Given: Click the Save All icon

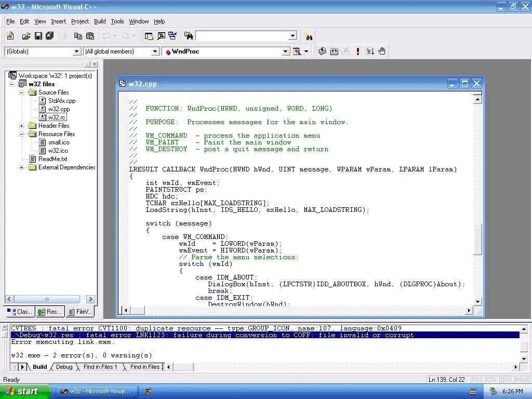Looking at the screenshot, I should 50,36.
